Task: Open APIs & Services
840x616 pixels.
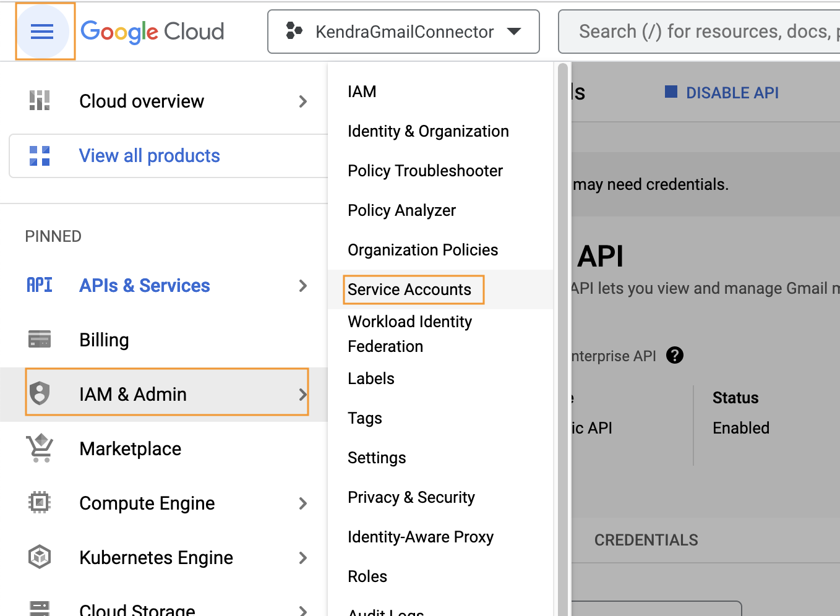Action: [x=145, y=286]
